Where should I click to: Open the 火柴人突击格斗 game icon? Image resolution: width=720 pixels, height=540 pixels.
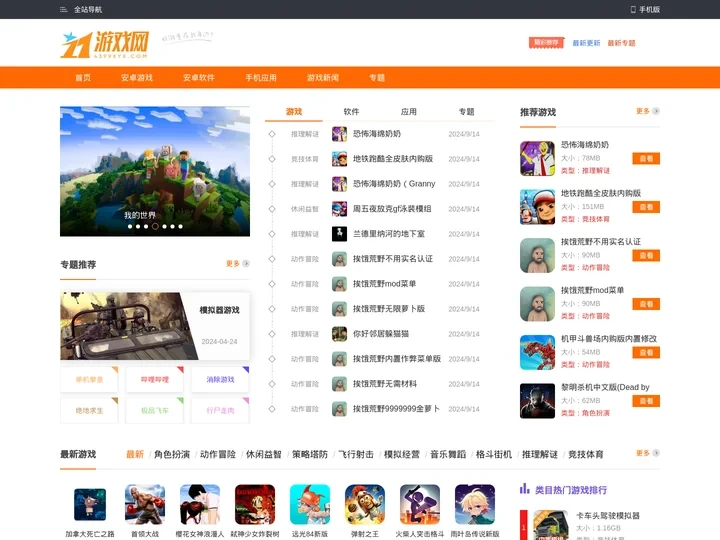pos(420,505)
